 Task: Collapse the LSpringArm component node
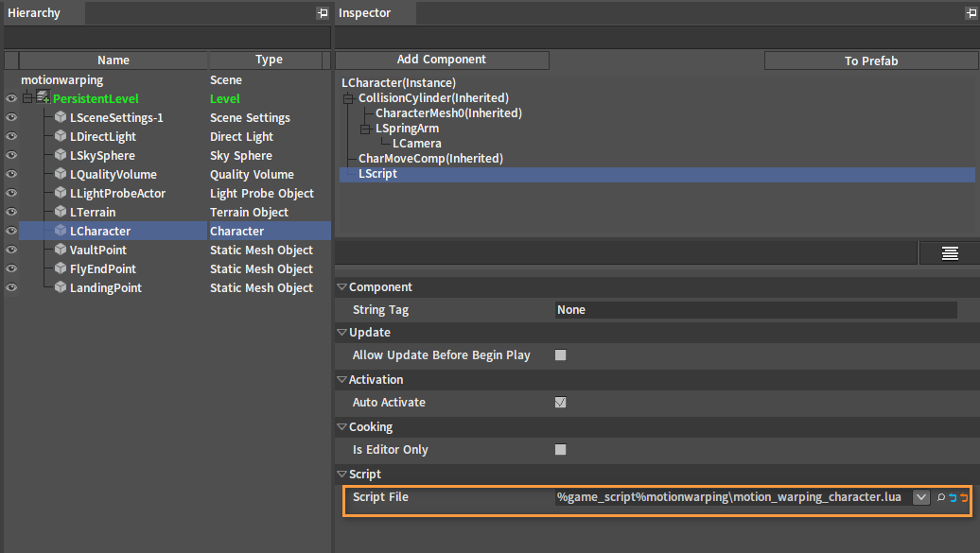point(366,129)
